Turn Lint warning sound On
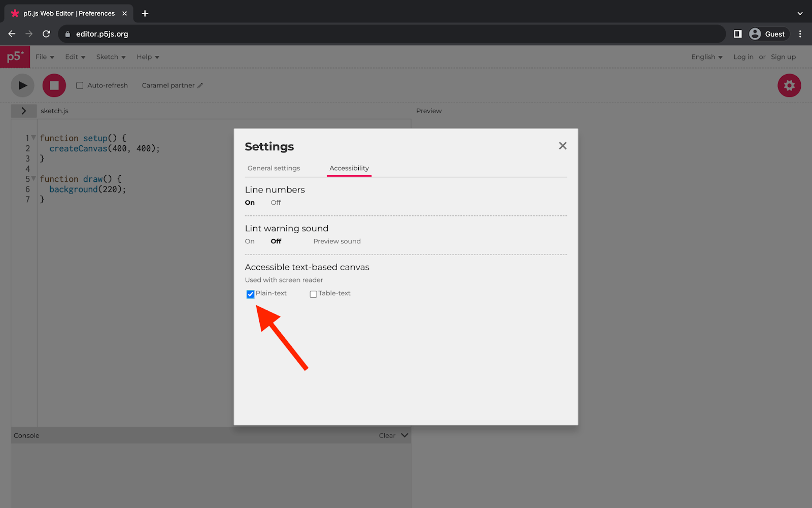 click(x=249, y=241)
